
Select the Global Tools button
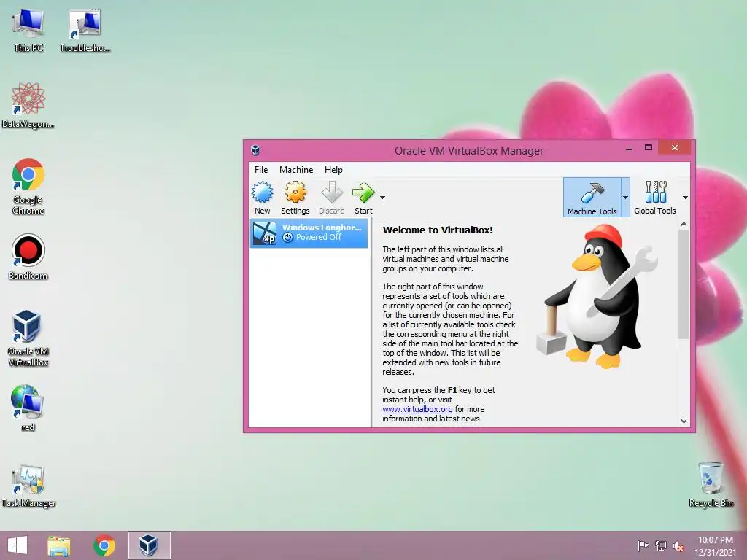[654, 198]
